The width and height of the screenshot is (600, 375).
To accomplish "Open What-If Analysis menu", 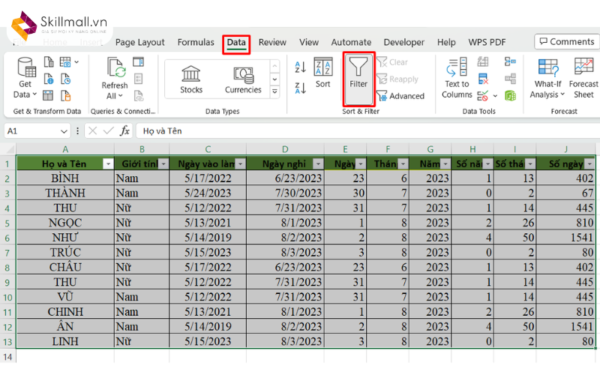I will 548,78.
